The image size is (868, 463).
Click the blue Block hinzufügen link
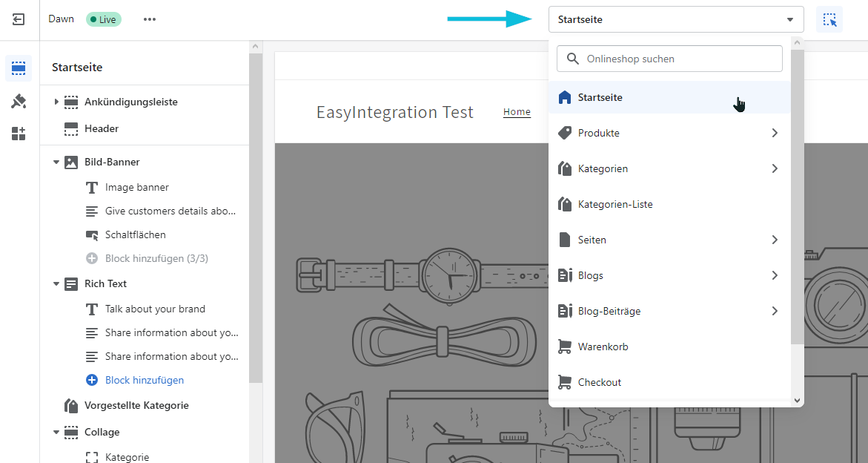145,380
